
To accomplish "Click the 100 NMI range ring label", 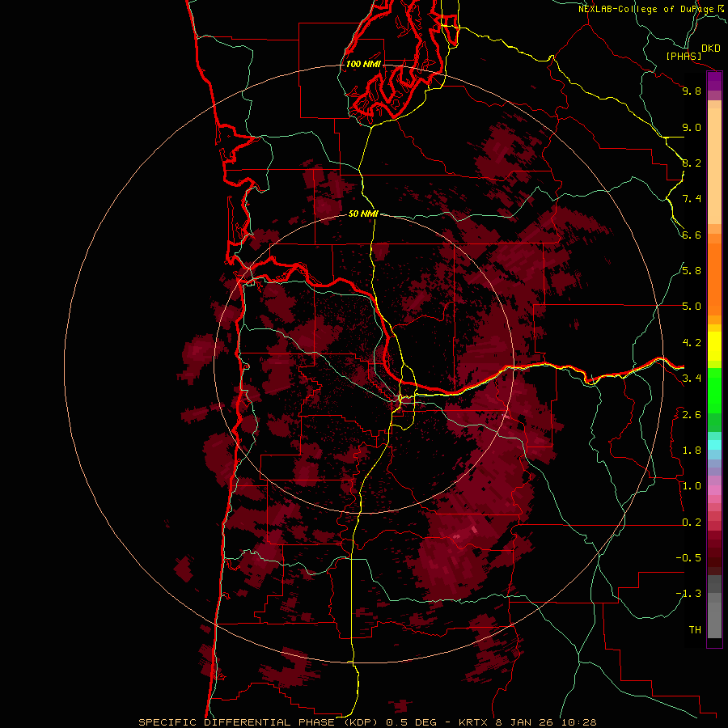I will pos(363,64).
